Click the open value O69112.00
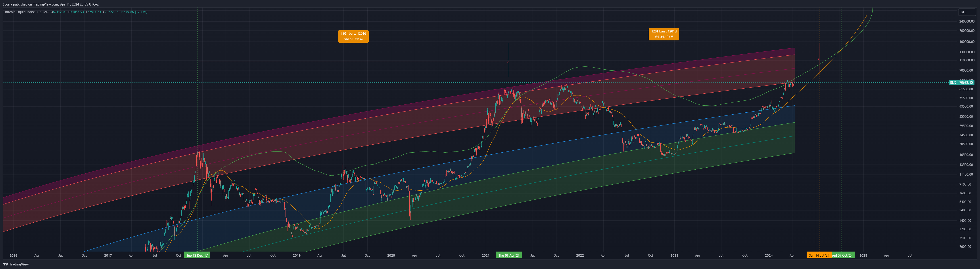Image resolution: width=980 pixels, height=269 pixels. pyautogui.click(x=59, y=12)
